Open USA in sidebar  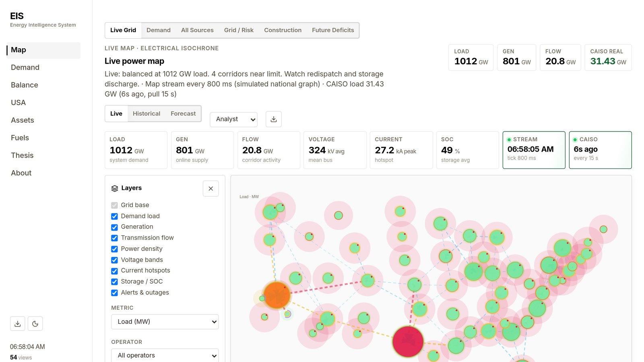[x=43, y=103]
